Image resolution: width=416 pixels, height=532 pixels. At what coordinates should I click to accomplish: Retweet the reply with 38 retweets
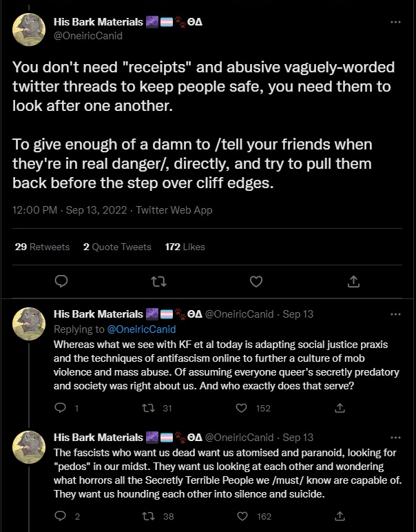click(x=147, y=516)
